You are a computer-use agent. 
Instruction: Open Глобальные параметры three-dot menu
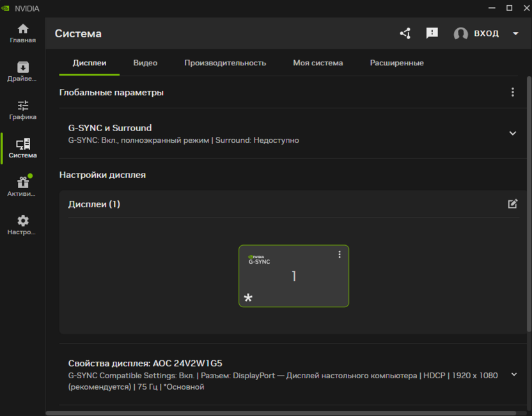tap(513, 92)
